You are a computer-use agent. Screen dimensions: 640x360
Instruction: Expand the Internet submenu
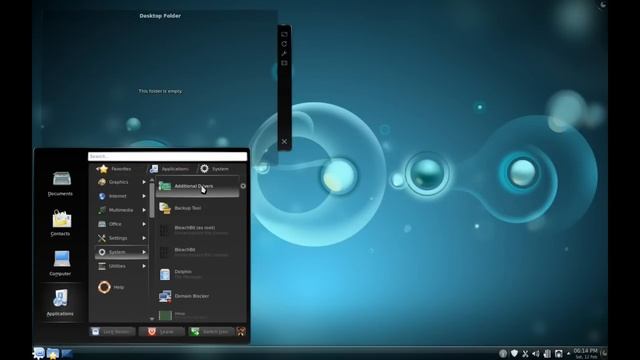click(x=122, y=196)
